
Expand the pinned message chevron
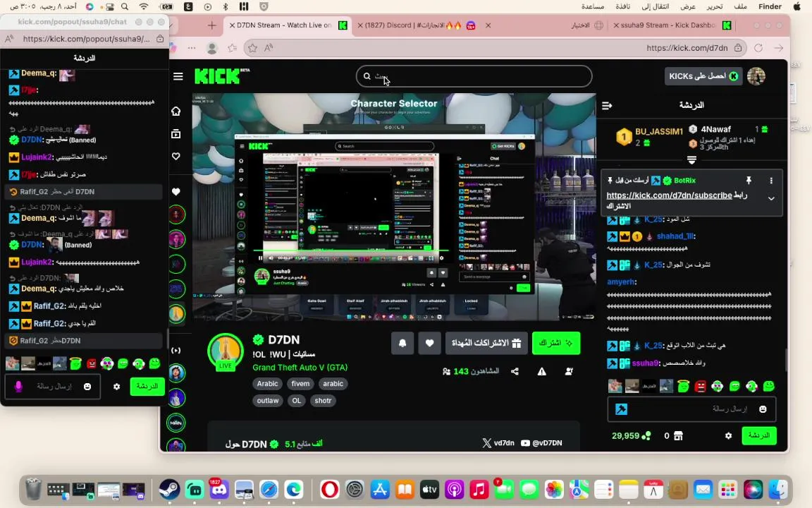point(771,198)
